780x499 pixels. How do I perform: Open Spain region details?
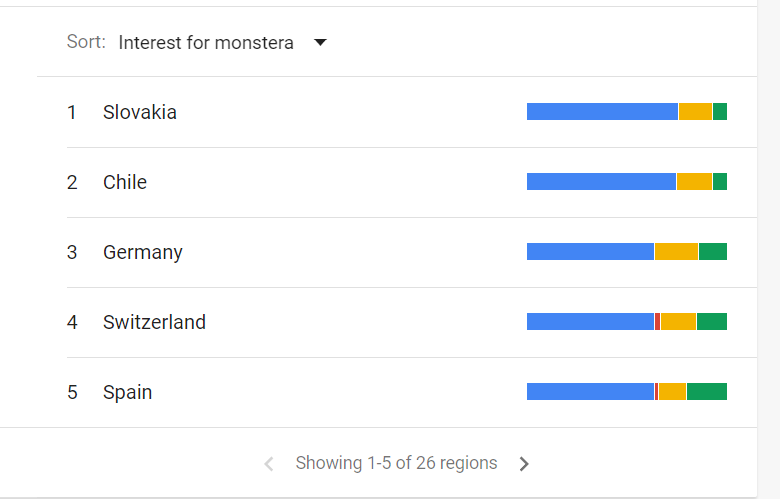point(128,392)
